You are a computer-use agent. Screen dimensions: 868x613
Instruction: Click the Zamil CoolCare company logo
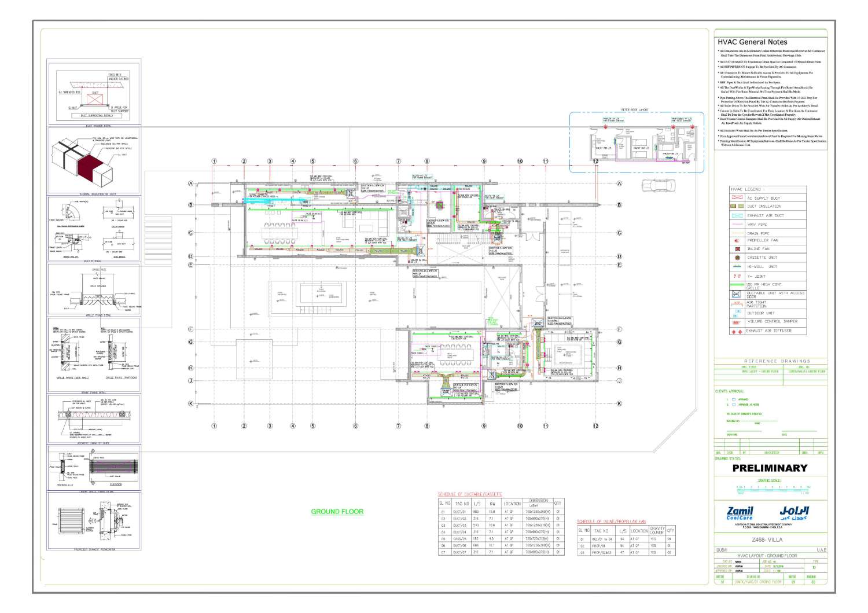[x=741, y=513]
